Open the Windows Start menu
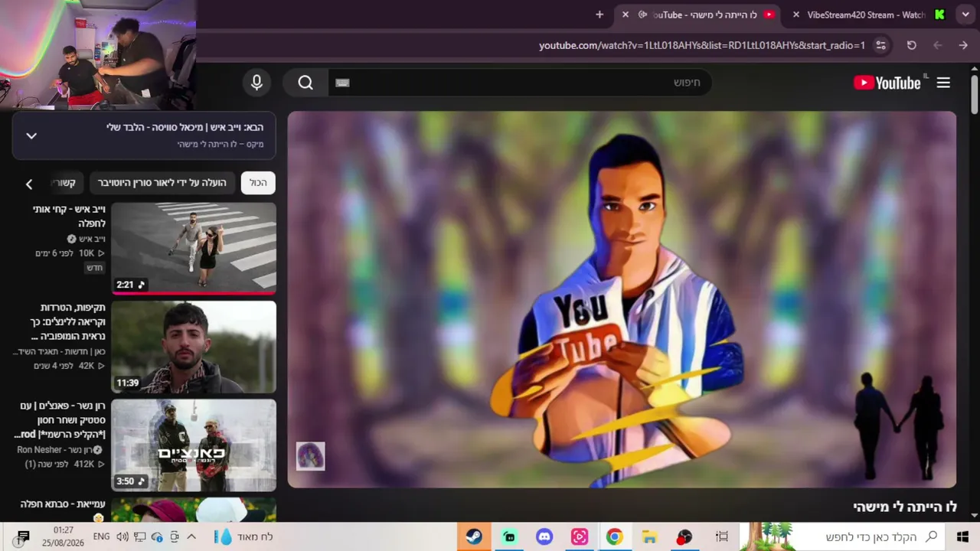This screenshot has height=551, width=980. [962, 536]
